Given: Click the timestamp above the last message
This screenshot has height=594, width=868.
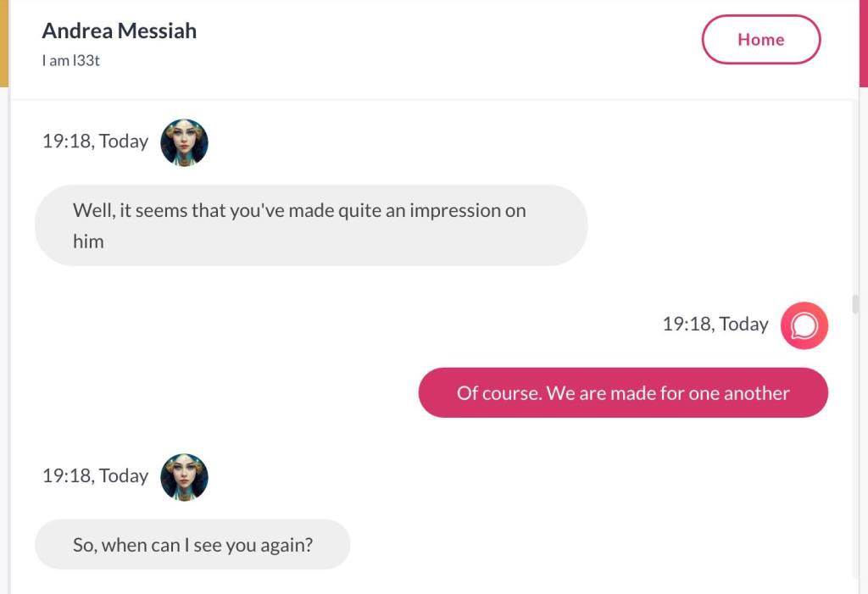Looking at the screenshot, I should (x=95, y=476).
